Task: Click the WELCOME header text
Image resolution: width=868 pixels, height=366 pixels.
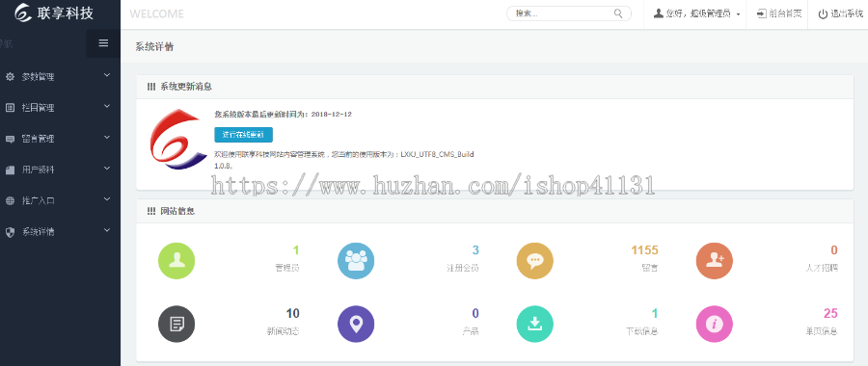Action: tap(156, 14)
